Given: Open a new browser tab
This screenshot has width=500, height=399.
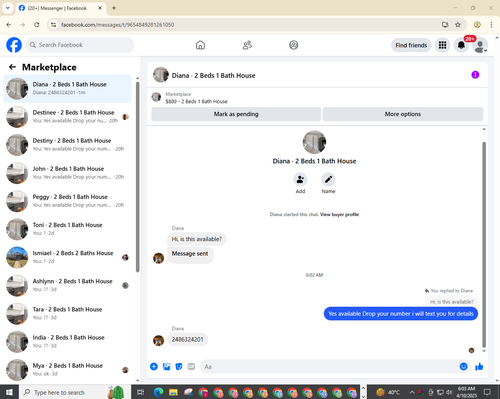Looking at the screenshot, I should (114, 8).
